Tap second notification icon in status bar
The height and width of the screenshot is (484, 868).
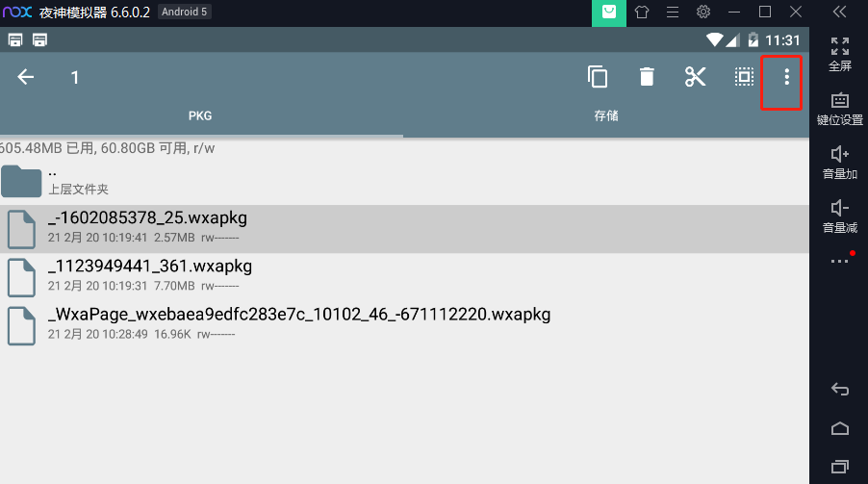39,39
